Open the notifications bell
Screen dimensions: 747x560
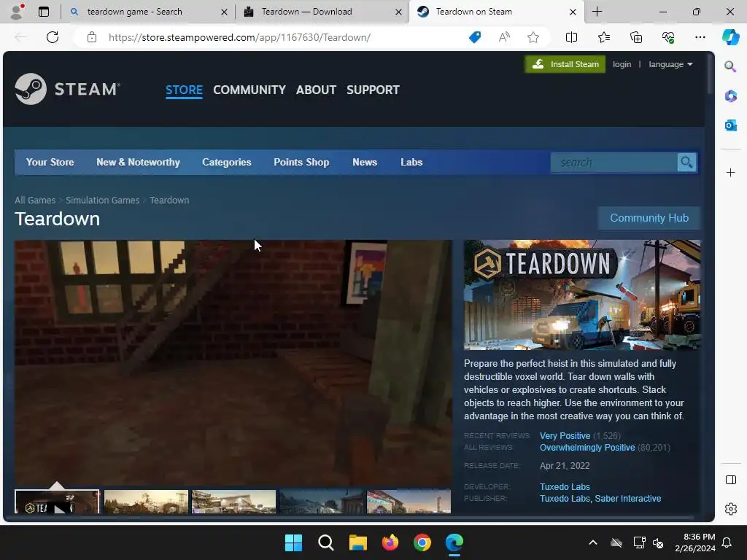pos(727,542)
